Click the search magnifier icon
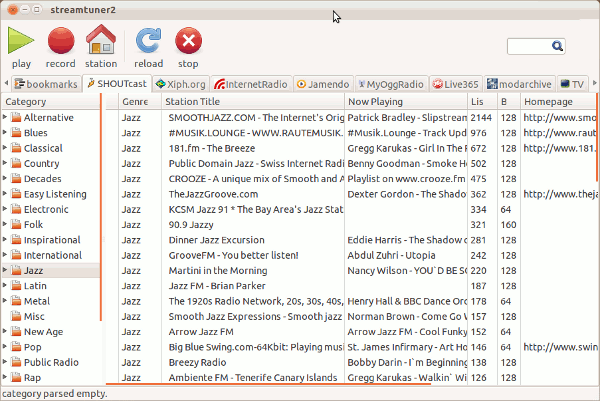The width and height of the screenshot is (600, 401). (557, 46)
